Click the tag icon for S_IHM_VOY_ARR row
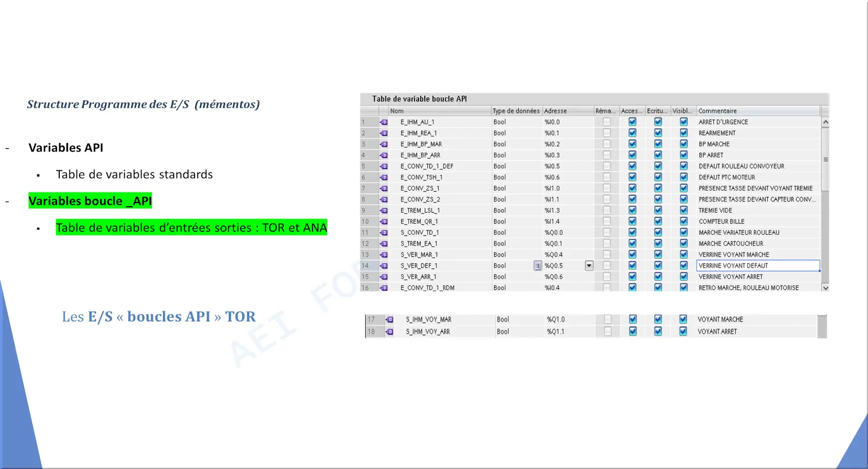Image resolution: width=868 pixels, height=469 pixels. 390,332
